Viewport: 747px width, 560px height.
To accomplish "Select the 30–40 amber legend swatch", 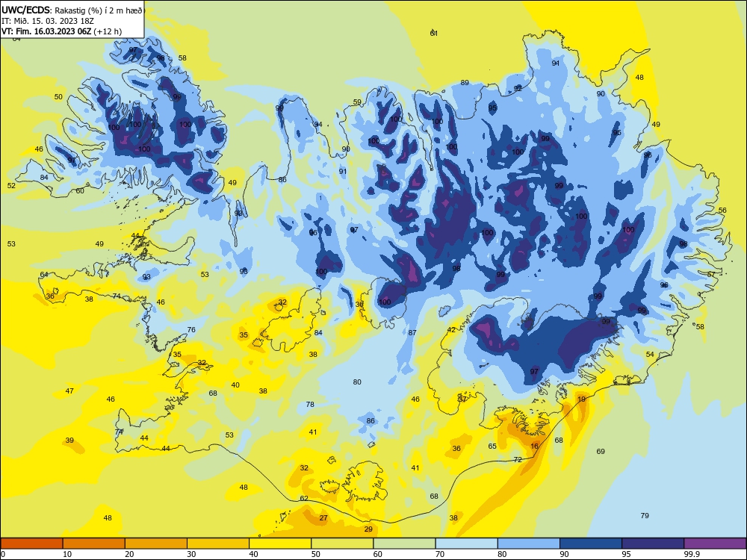I will pyautogui.click(x=218, y=544).
